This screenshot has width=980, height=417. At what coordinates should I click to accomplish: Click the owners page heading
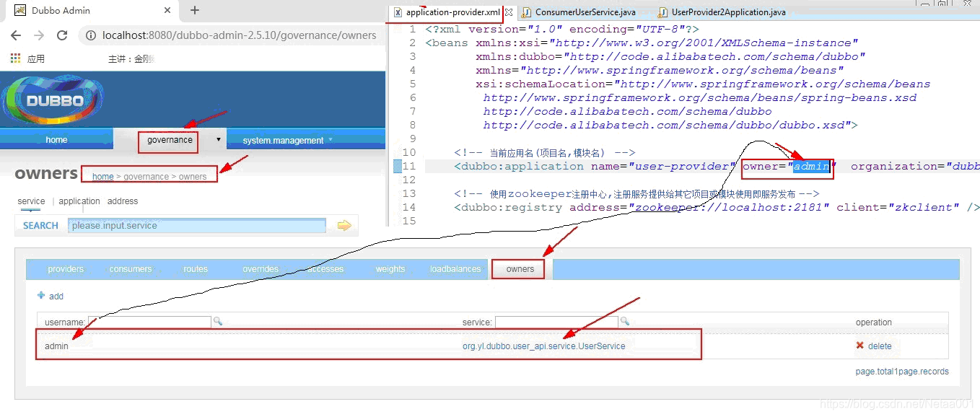pyautogui.click(x=45, y=173)
